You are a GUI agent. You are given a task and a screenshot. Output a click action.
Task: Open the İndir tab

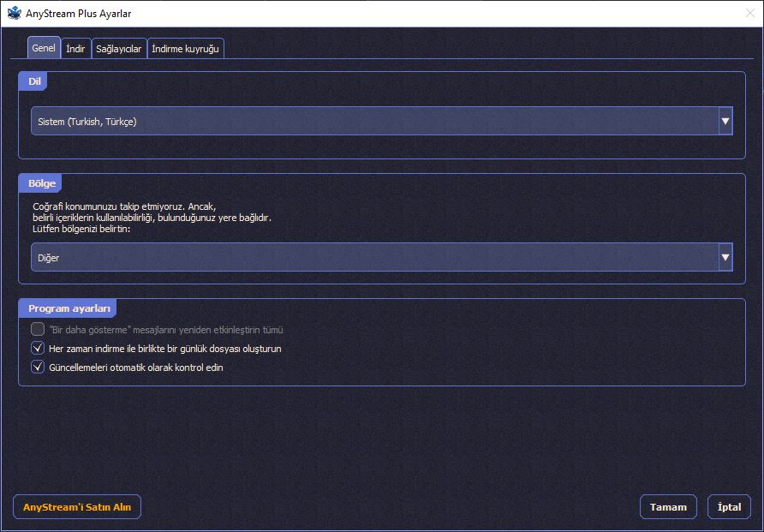point(75,49)
